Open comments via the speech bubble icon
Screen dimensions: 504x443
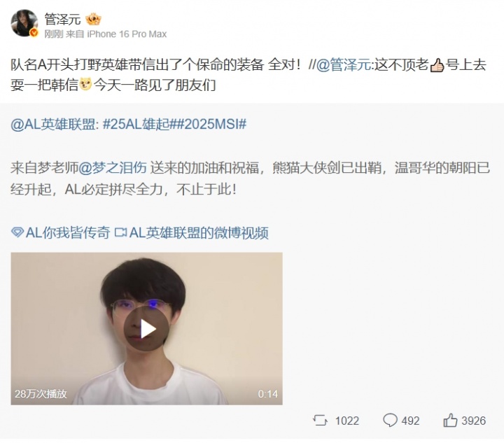coord(390,420)
